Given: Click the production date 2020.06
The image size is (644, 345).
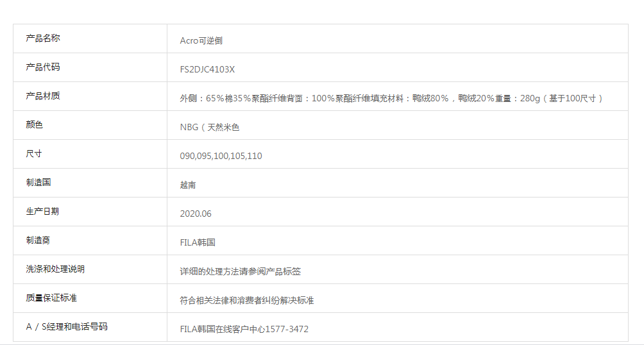Looking at the screenshot, I should [x=196, y=214].
